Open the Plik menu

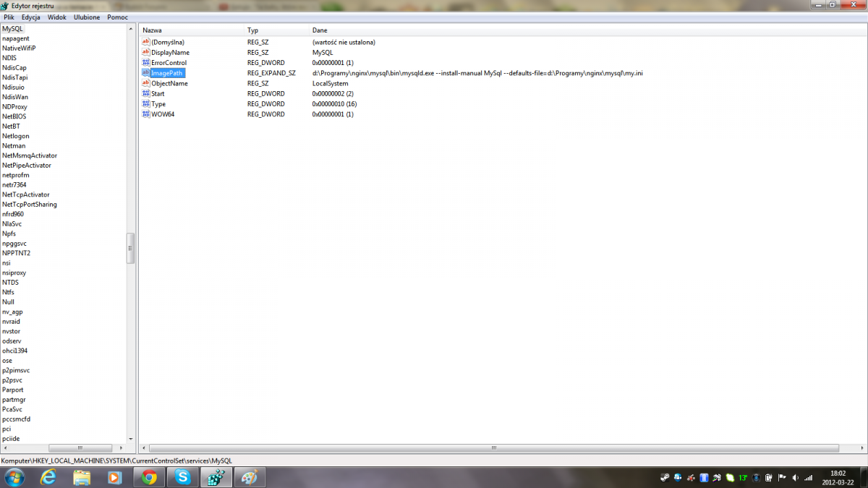coord(9,17)
